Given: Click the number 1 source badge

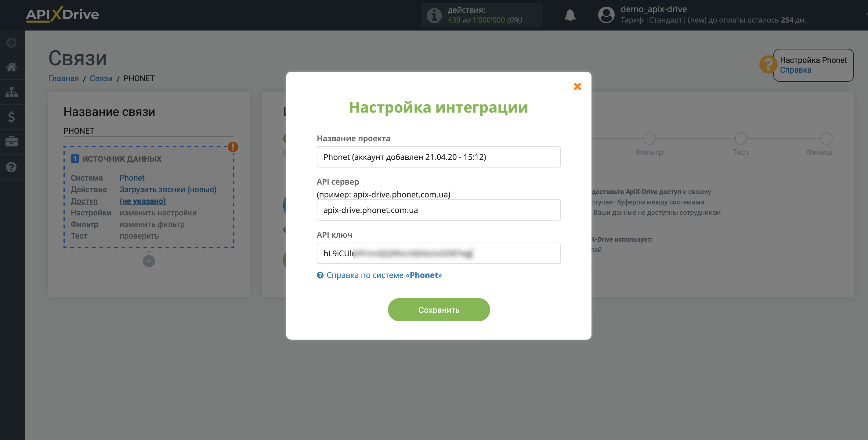Looking at the screenshot, I should tap(75, 159).
